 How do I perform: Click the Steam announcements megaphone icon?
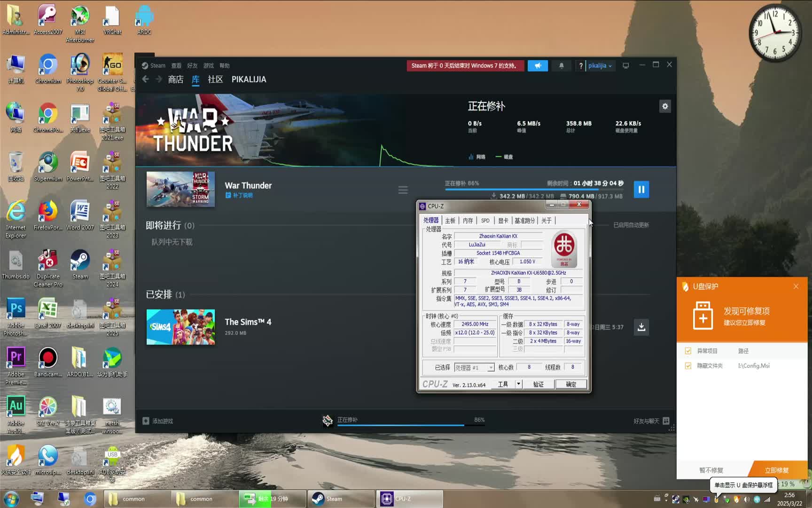(538, 66)
